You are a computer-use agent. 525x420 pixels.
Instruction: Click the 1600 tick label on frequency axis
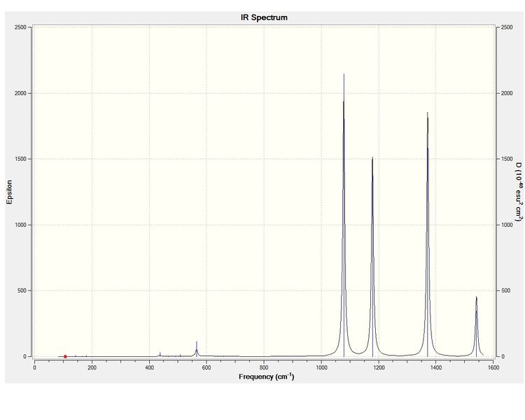pyautogui.click(x=493, y=367)
